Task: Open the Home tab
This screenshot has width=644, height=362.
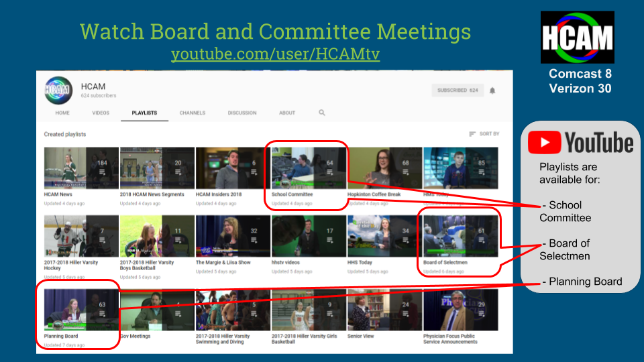Action: [x=62, y=113]
